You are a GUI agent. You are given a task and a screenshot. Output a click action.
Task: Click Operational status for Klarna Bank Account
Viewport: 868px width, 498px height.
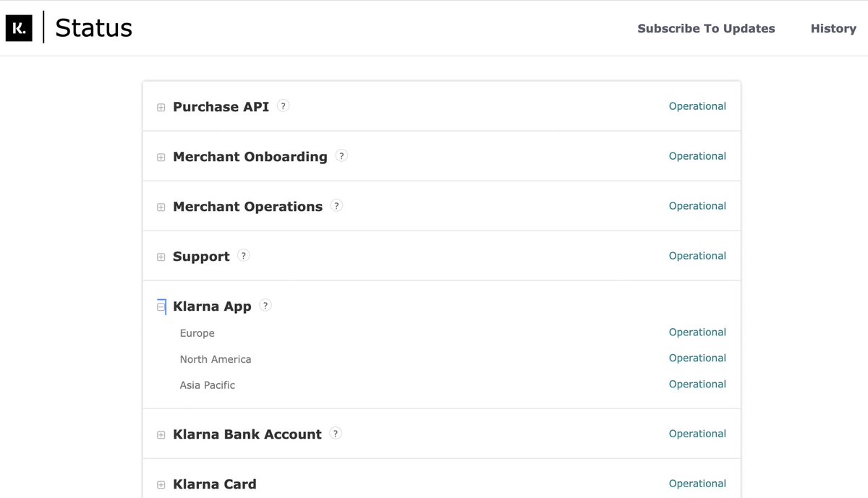click(x=697, y=434)
